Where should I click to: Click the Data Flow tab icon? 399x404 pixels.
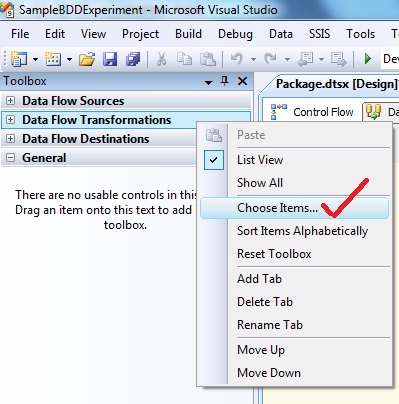pyautogui.click(x=374, y=112)
